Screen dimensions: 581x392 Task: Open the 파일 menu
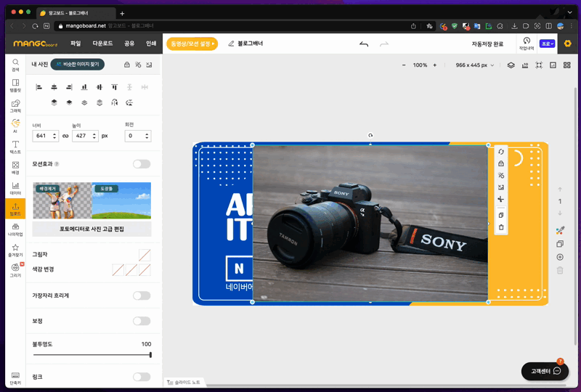pos(76,44)
